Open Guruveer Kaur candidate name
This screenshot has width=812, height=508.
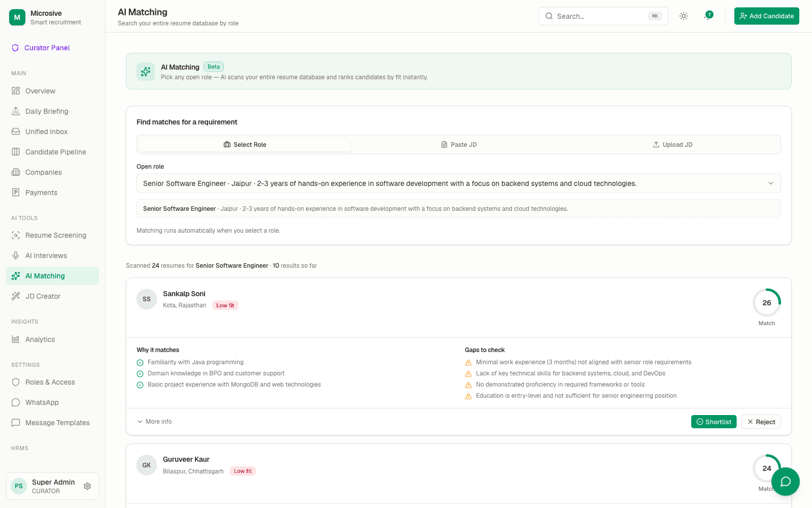186,459
